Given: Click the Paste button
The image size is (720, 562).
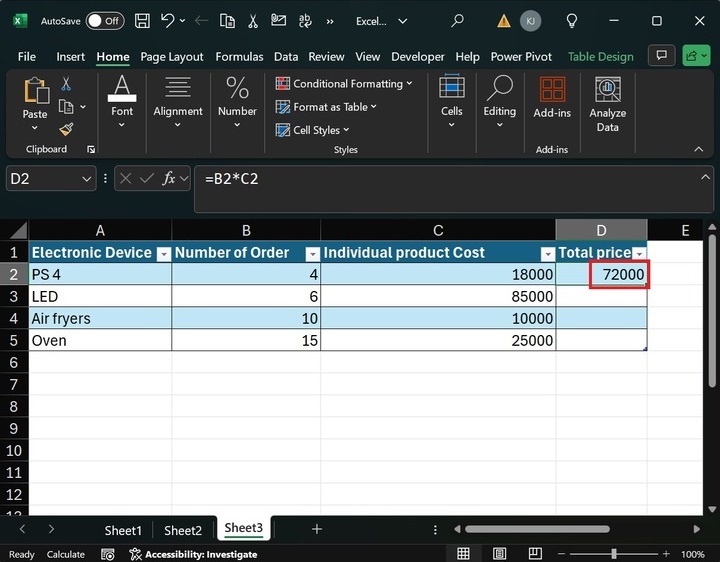Looking at the screenshot, I should coord(35,101).
